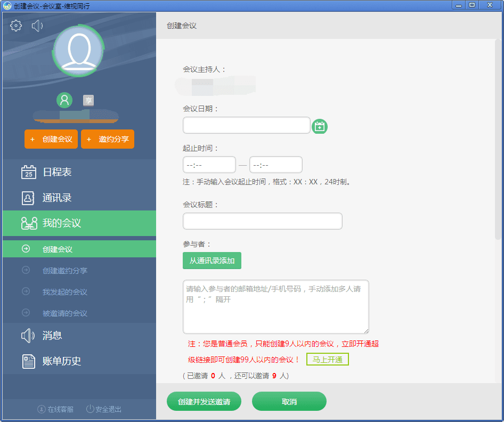This screenshot has width=504, height=422.
Task: Click 从通讯录添加 to add participants
Action: pos(212,261)
